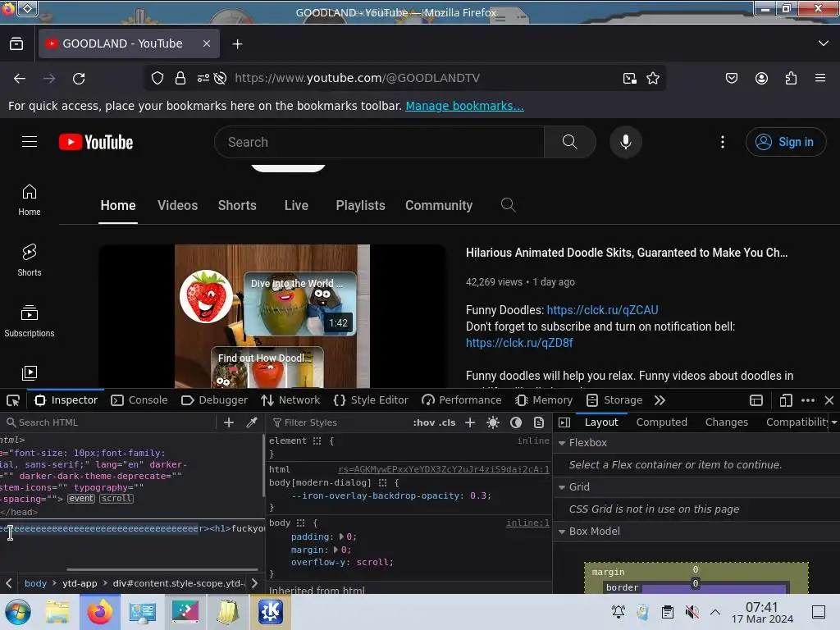Open clck.ru/qZCAU Funny Doodles link
The height and width of the screenshot is (630, 840).
(x=602, y=310)
